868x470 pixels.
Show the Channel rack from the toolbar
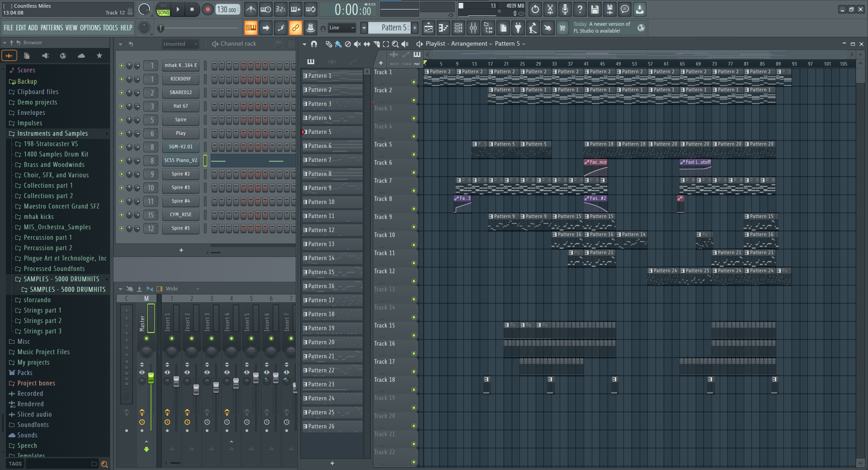[458, 28]
